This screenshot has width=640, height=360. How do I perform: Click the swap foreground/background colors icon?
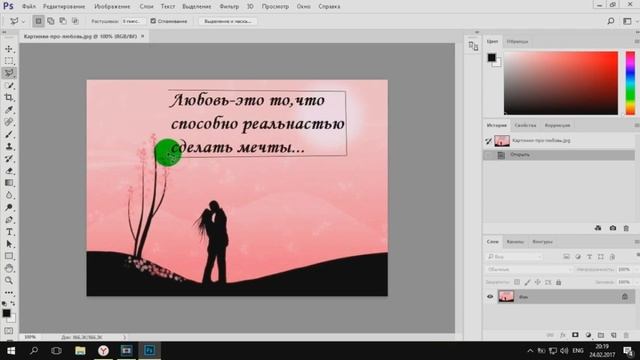tap(13, 304)
